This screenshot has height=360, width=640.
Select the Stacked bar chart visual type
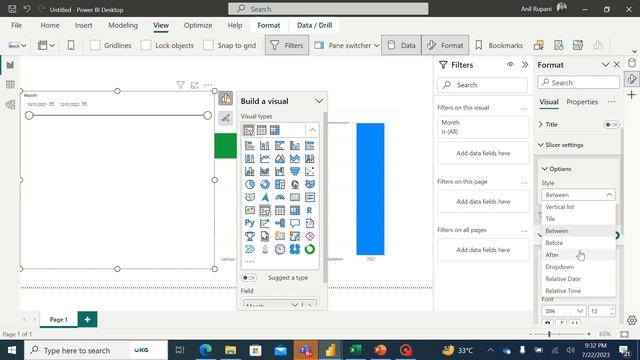pyautogui.click(x=250, y=145)
